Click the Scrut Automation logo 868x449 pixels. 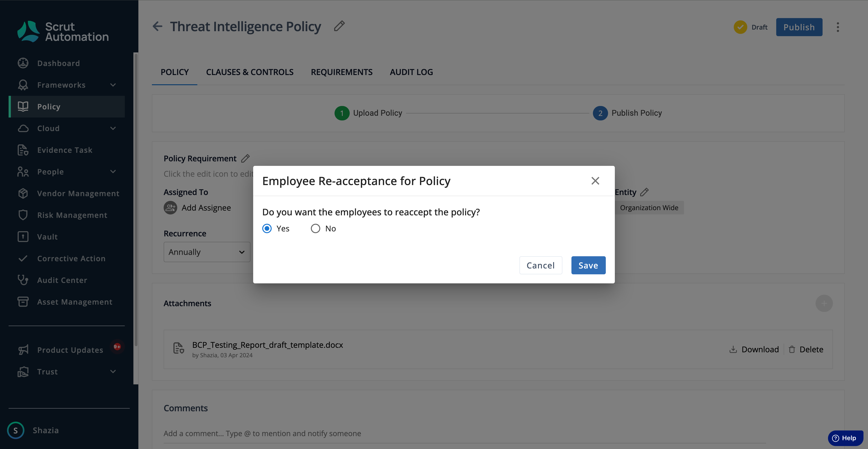point(63,31)
